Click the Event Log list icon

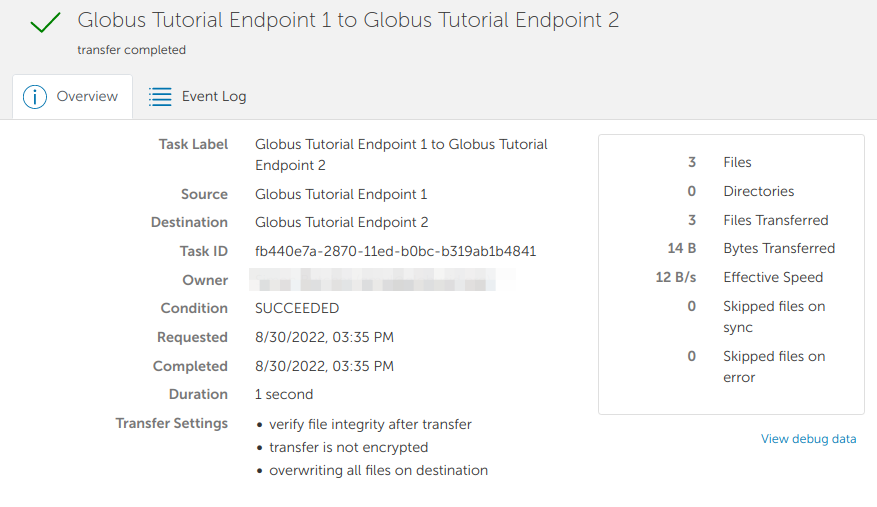pyautogui.click(x=160, y=97)
